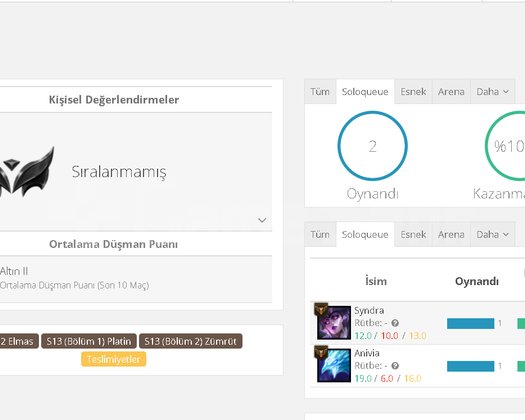The image size is (525, 420).
Task: Switch to Esnek tab in upper stats panel
Action: [x=413, y=92]
